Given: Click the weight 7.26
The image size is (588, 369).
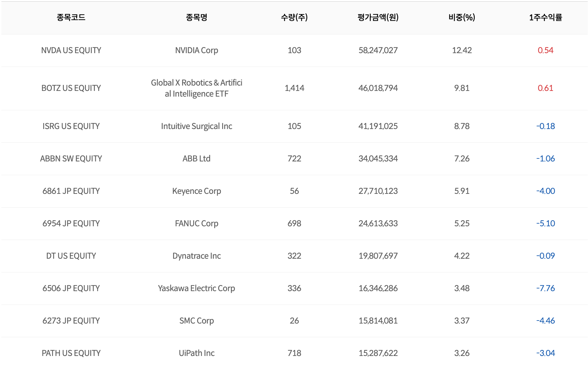Looking at the screenshot, I should (x=462, y=158).
